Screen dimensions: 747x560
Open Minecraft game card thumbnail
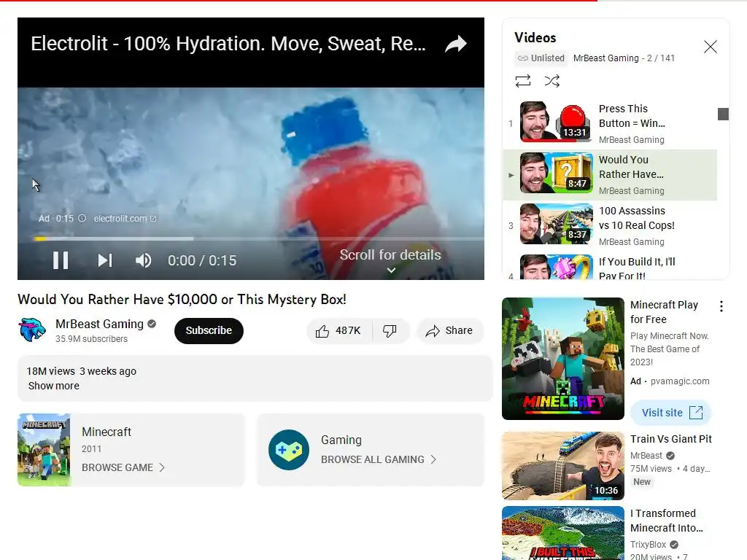pos(44,450)
